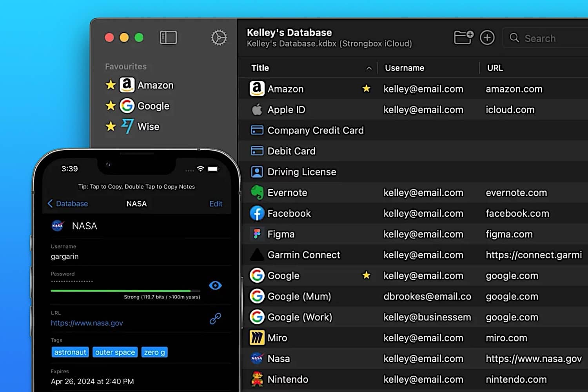The image size is (588, 392).
Task: Toggle the favourite star on Amazon row
Action: [366, 89]
